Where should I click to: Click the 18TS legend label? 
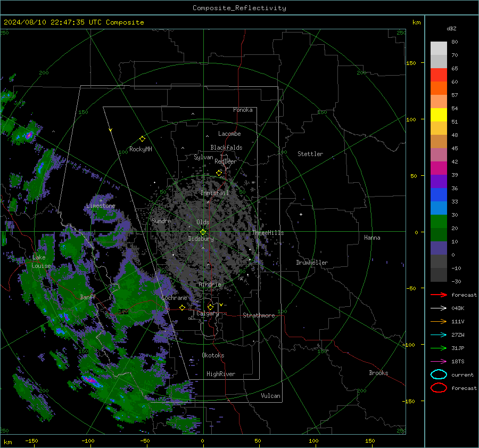[458, 362]
